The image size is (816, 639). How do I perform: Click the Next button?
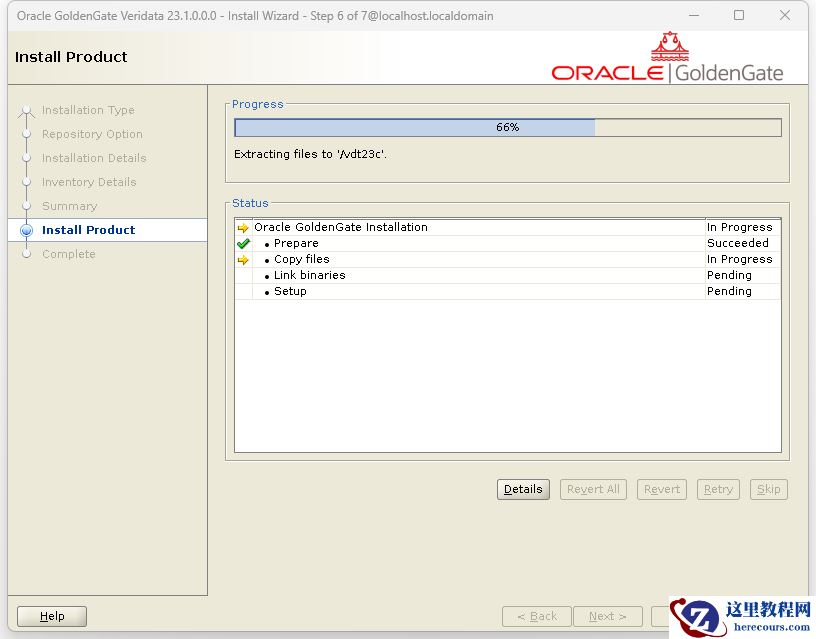point(608,616)
